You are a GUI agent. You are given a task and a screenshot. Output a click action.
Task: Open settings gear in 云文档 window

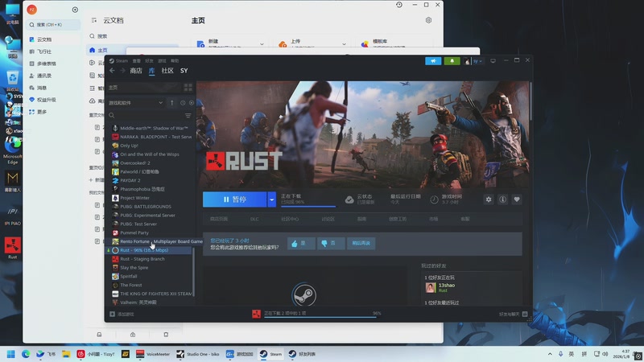(428, 20)
